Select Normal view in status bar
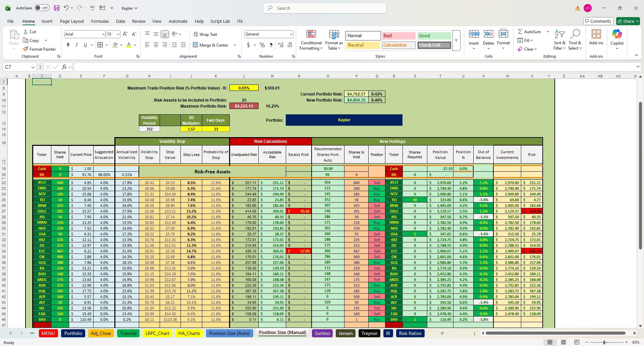 click(550, 342)
